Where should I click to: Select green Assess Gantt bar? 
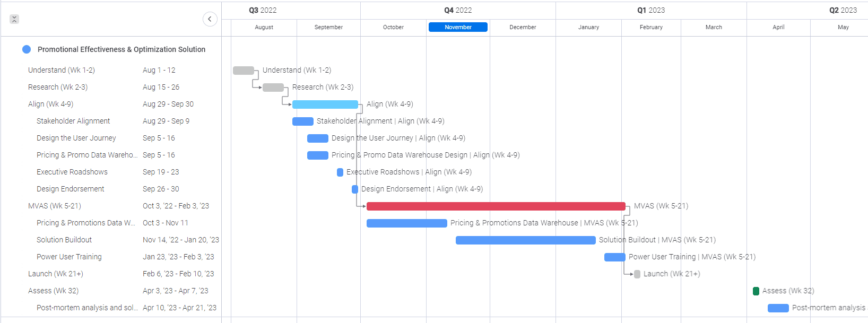[x=756, y=291]
